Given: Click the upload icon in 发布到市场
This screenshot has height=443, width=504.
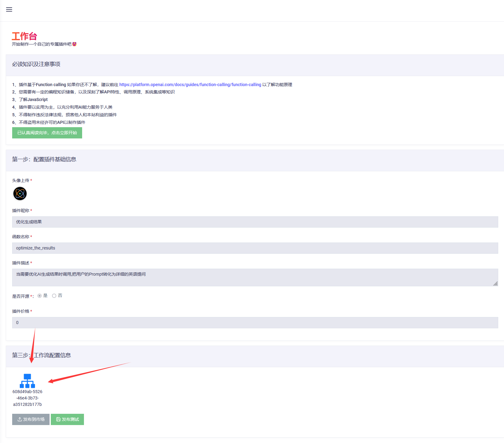Looking at the screenshot, I should pos(20,419).
